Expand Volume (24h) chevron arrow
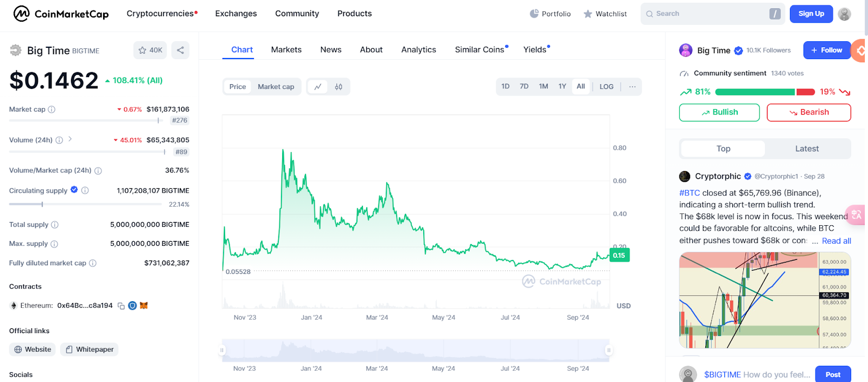 [x=70, y=139]
